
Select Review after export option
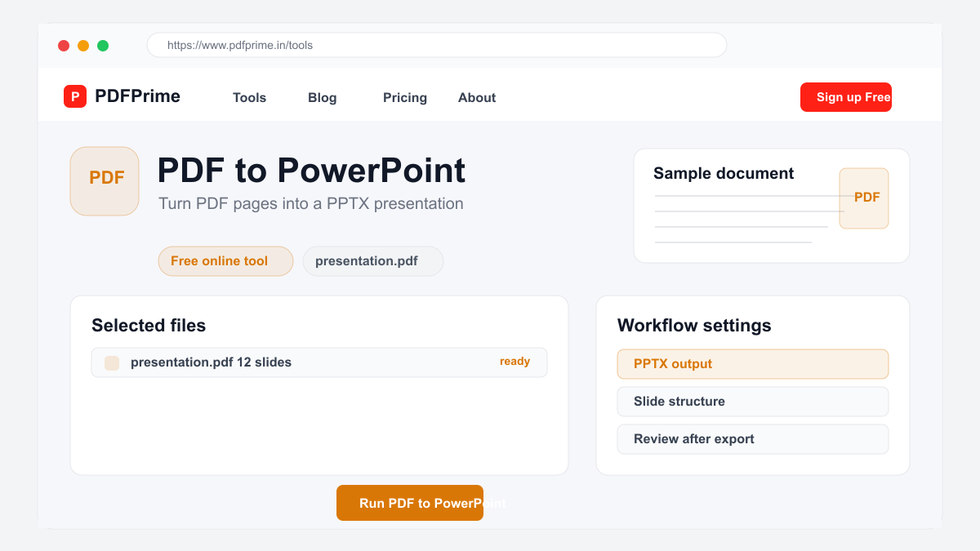753,439
